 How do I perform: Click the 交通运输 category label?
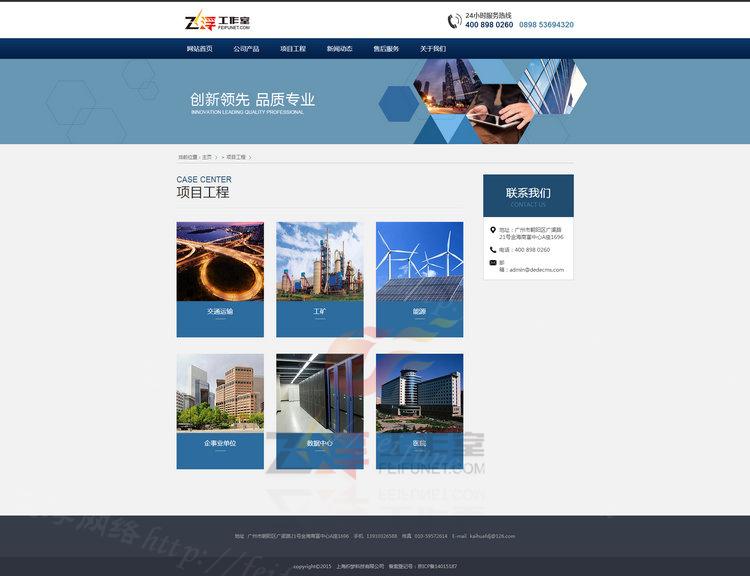pyautogui.click(x=220, y=311)
